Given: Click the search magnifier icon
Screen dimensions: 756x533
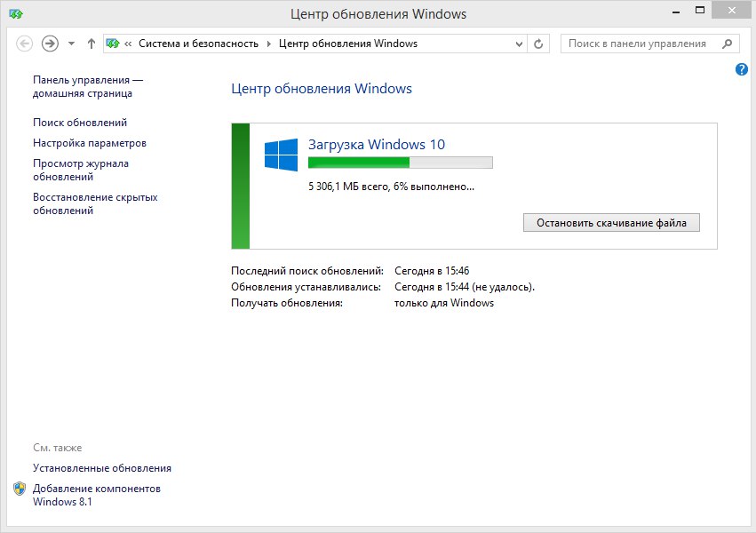Looking at the screenshot, I should point(727,44).
